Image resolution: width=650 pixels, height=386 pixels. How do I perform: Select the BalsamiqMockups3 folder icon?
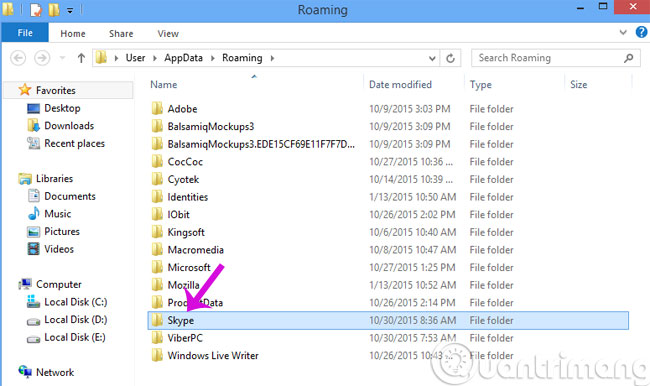158,126
